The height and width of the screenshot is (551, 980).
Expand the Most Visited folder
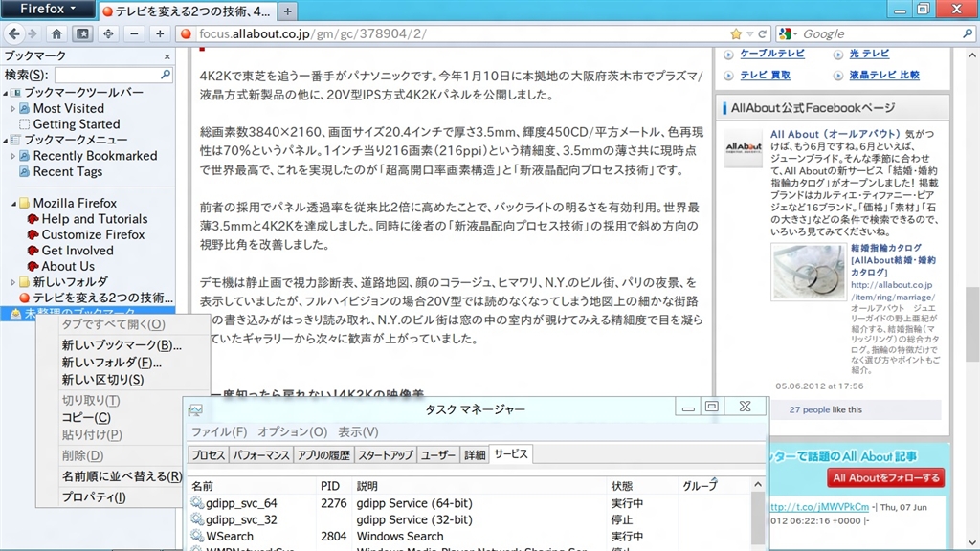pyautogui.click(x=13, y=109)
